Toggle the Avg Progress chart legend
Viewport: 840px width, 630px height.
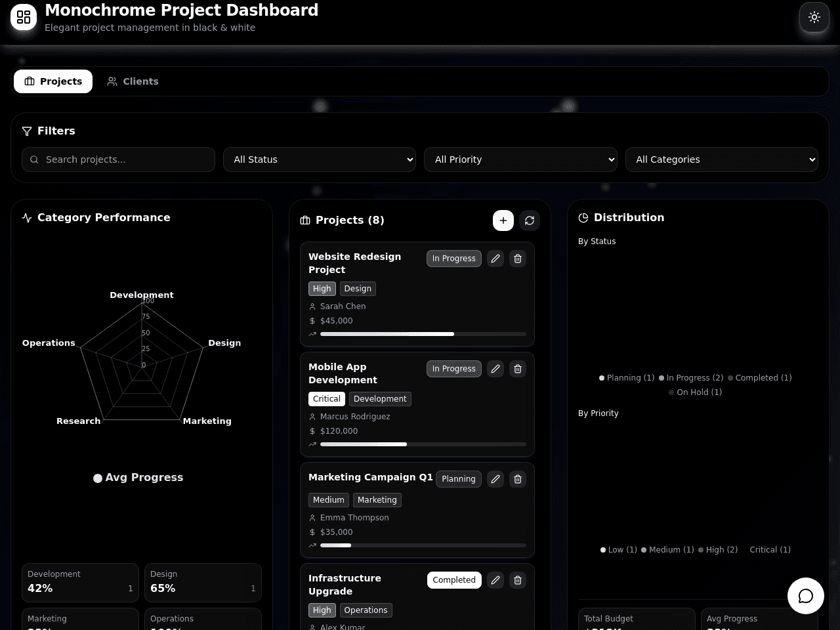point(138,478)
